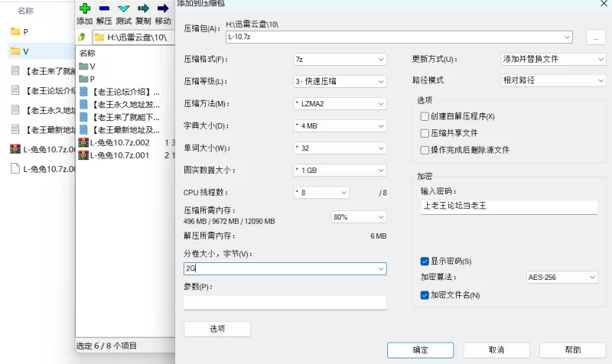Select 【老王论坛介 text file in Explorer
612x364 pixels.
42,90
